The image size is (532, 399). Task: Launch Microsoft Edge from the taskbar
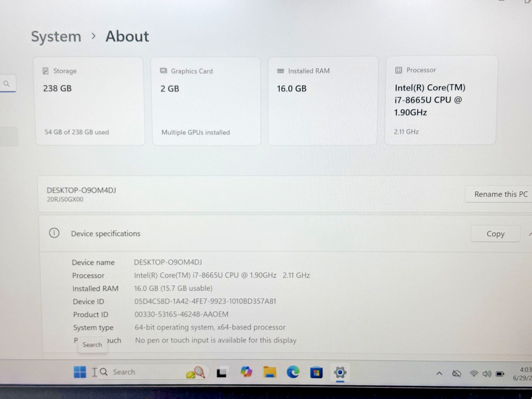293,372
